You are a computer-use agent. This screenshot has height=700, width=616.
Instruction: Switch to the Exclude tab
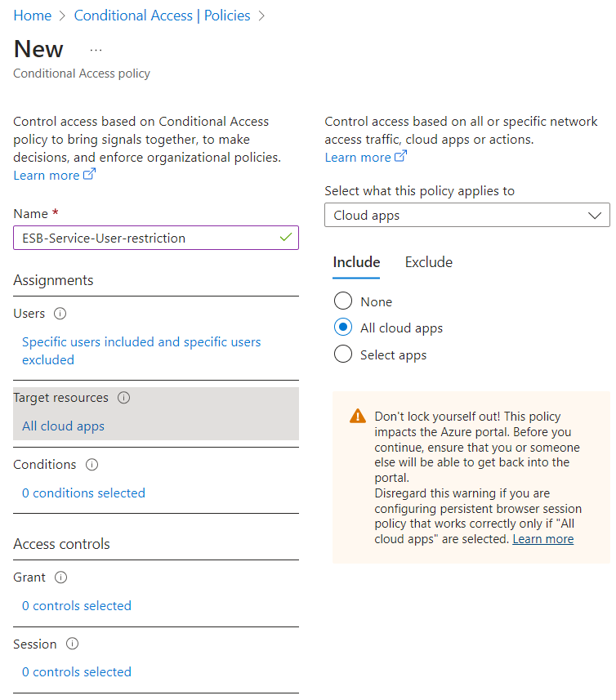tap(429, 262)
